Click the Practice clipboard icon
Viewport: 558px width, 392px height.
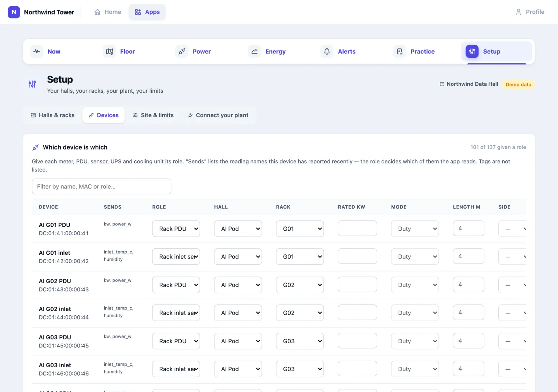click(400, 52)
